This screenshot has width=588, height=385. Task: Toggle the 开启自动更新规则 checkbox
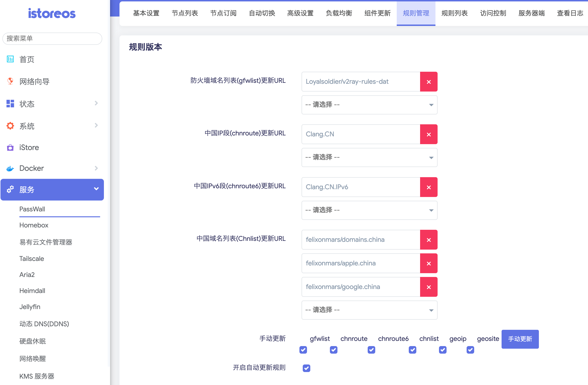pos(306,368)
